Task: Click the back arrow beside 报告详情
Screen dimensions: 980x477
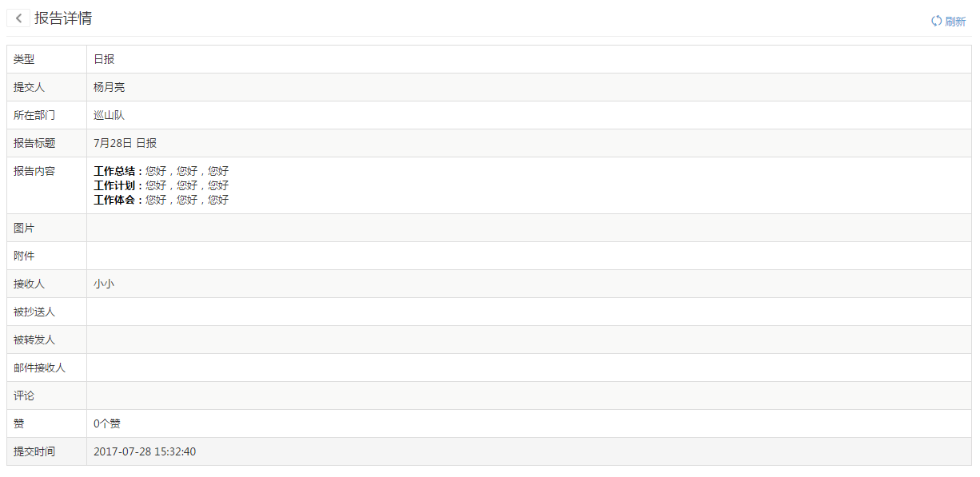Action: point(18,18)
